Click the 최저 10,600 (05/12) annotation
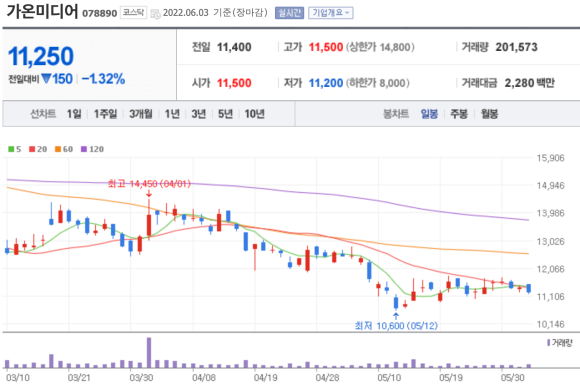This screenshot has width=580, height=391. coord(396,326)
